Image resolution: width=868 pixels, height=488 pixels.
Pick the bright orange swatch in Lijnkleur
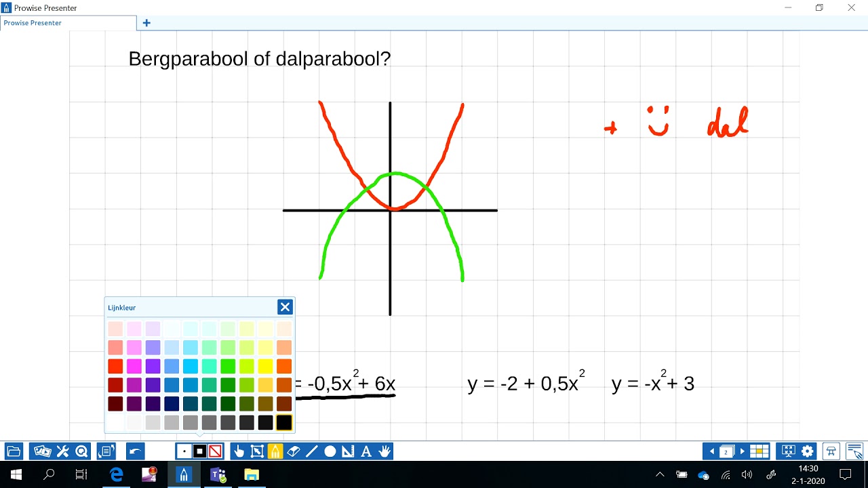pyautogui.click(x=284, y=366)
